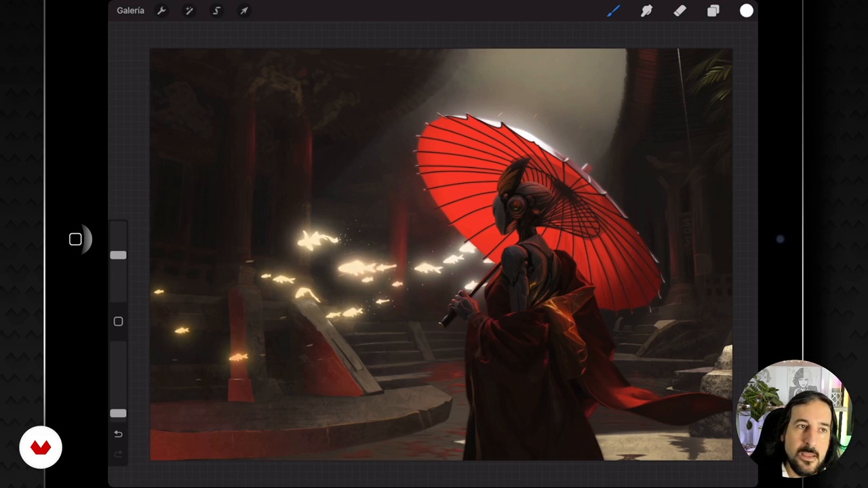Click the red Domestika logo badge
This screenshot has width=868, height=488.
point(41,447)
